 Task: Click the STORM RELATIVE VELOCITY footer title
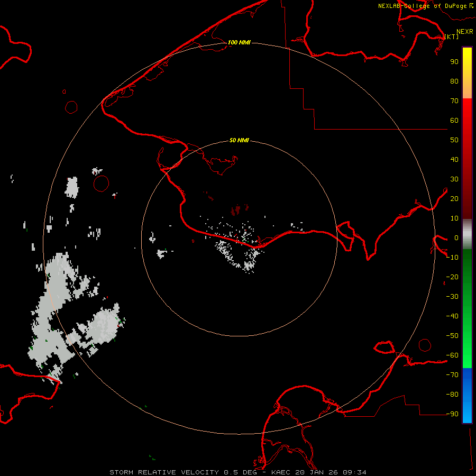[164, 472]
